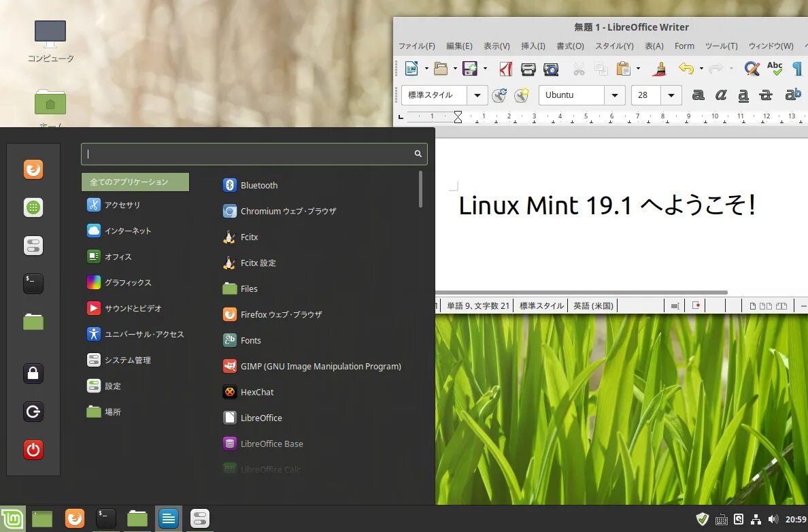Click the Writer horizontal scrollbar
808x532 pixels.
click(582, 293)
